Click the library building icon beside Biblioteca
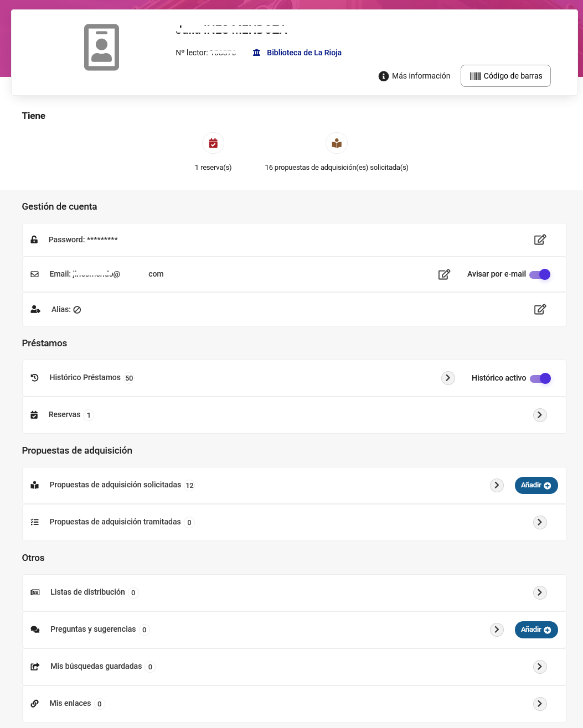Screen dimensions: 583x728 coord(257,53)
